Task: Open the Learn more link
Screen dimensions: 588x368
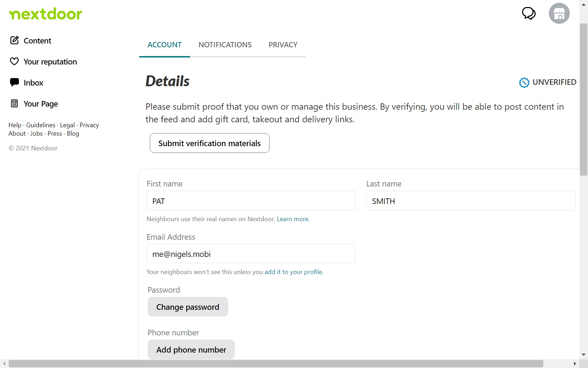Action: (x=293, y=219)
